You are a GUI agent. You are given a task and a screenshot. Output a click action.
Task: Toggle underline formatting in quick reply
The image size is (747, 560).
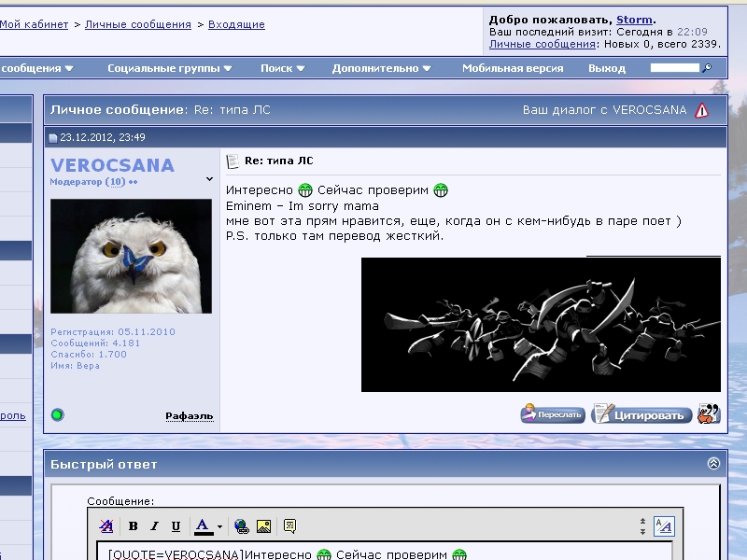pyautogui.click(x=176, y=526)
